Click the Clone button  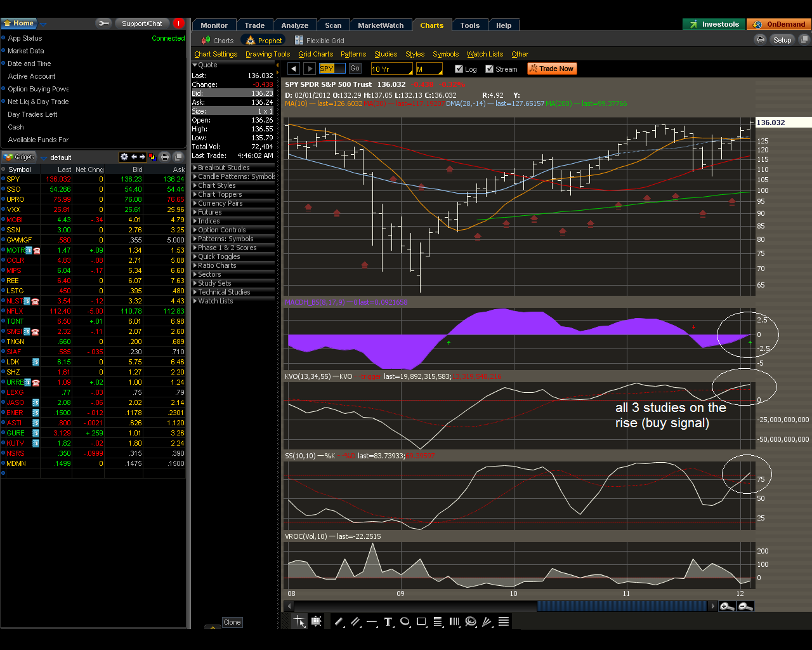pos(232,622)
